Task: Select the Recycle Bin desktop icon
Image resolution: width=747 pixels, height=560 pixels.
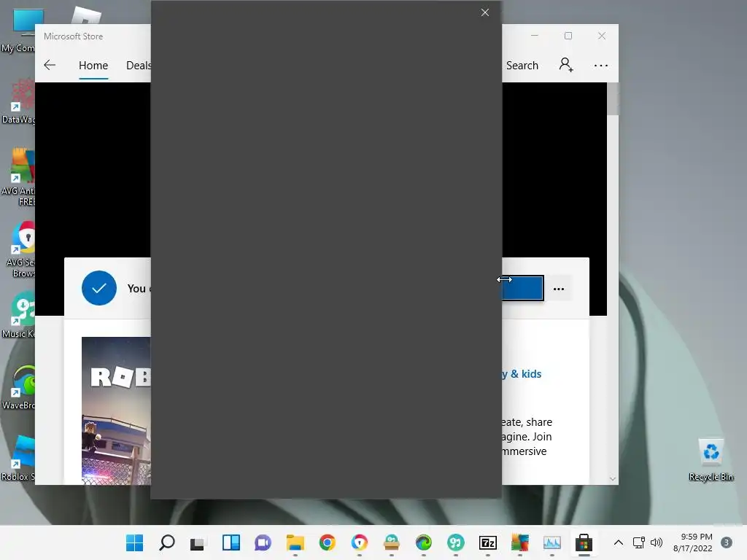Action: point(711,459)
